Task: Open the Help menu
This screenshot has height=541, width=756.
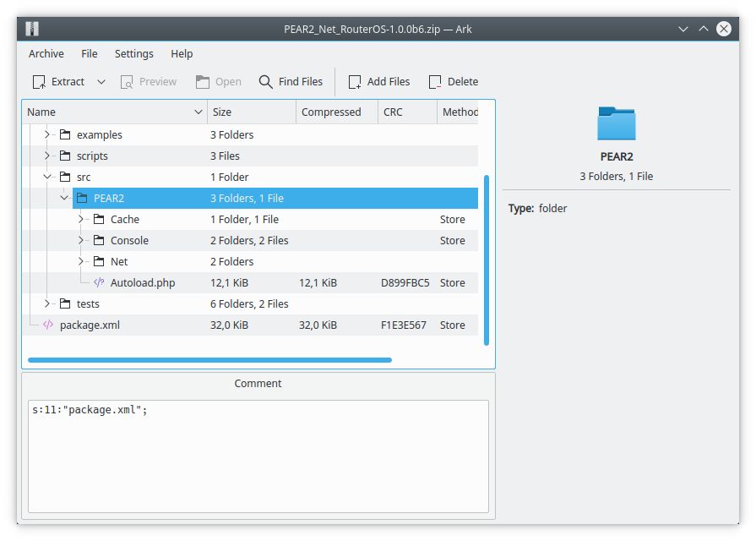Action: click(x=182, y=53)
